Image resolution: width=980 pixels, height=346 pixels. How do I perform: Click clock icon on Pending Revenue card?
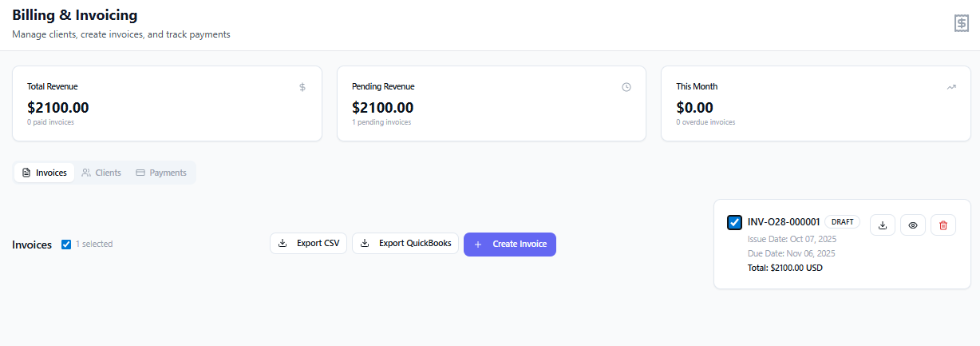click(626, 87)
